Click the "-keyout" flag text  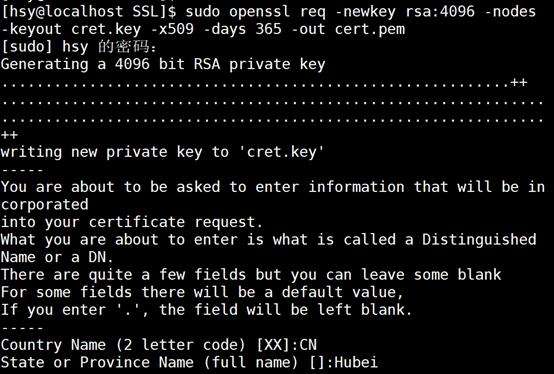click(31, 29)
